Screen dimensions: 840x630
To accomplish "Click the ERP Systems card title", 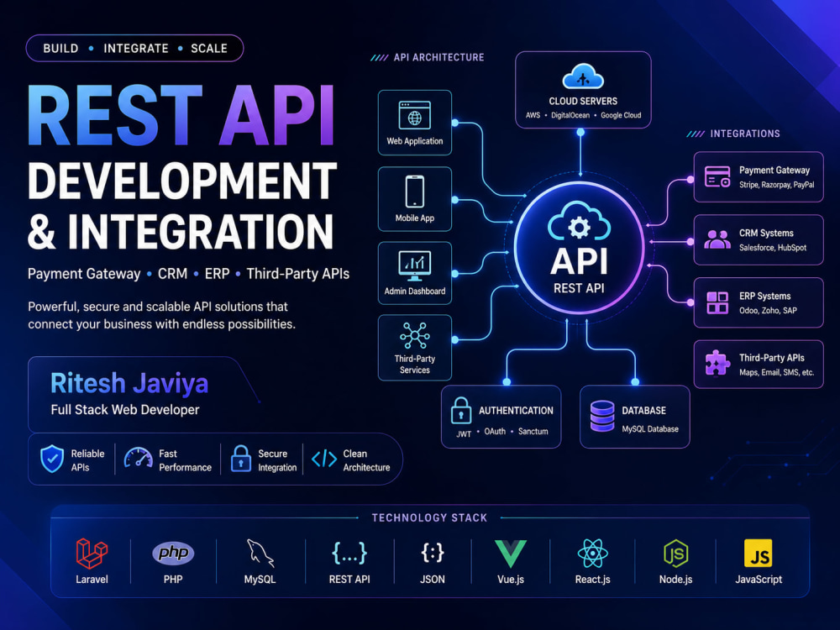I will 764,296.
